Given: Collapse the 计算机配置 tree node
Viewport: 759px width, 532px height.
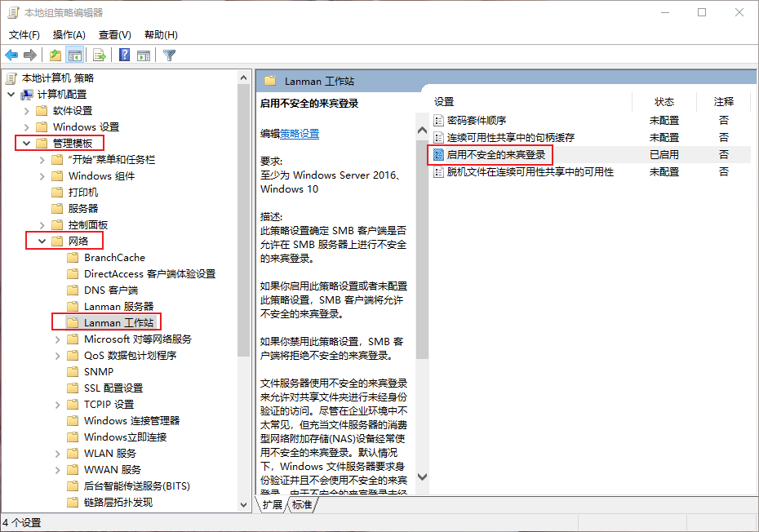Looking at the screenshot, I should 11,95.
